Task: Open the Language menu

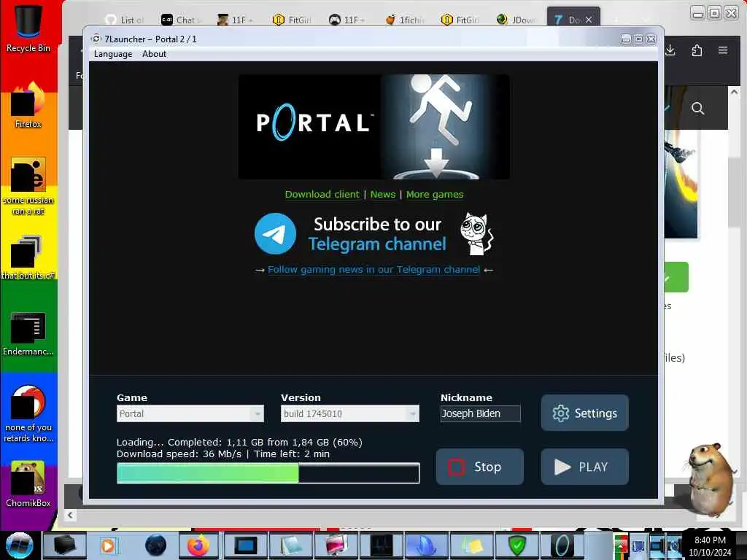Action: tap(113, 54)
